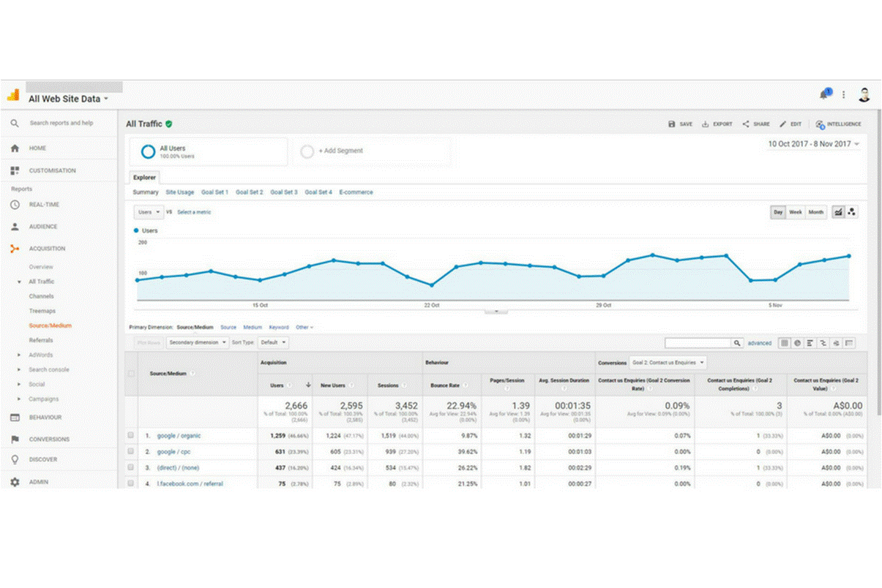Click the notifications bell icon
The width and height of the screenshot is (882, 588).
click(x=826, y=94)
